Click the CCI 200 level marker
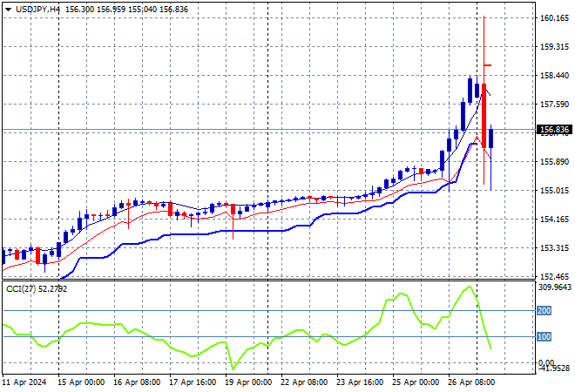 544,311
